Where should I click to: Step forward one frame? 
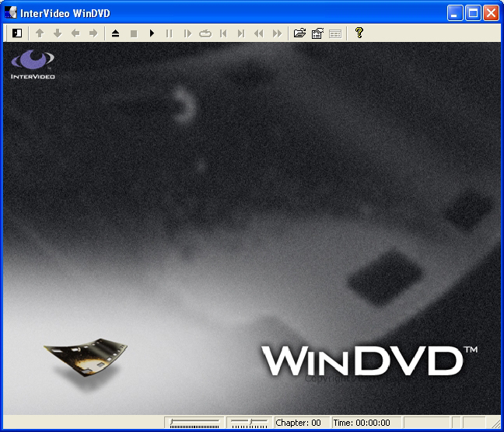click(x=187, y=33)
